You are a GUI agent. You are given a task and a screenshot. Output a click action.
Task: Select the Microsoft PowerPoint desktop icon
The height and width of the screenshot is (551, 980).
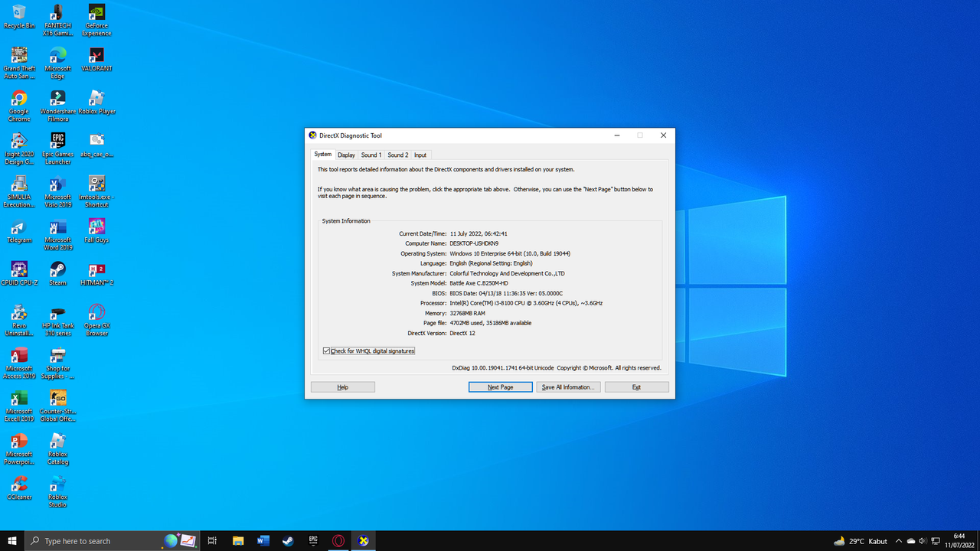tap(19, 449)
